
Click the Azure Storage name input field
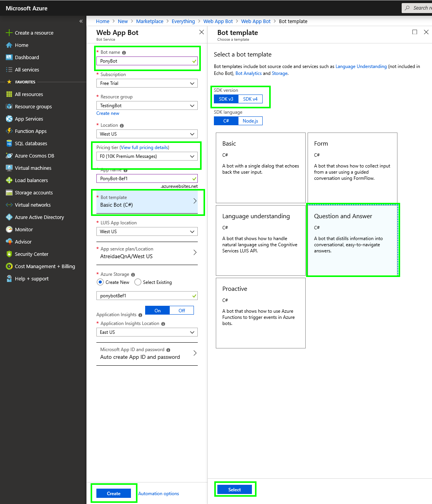pos(147,296)
